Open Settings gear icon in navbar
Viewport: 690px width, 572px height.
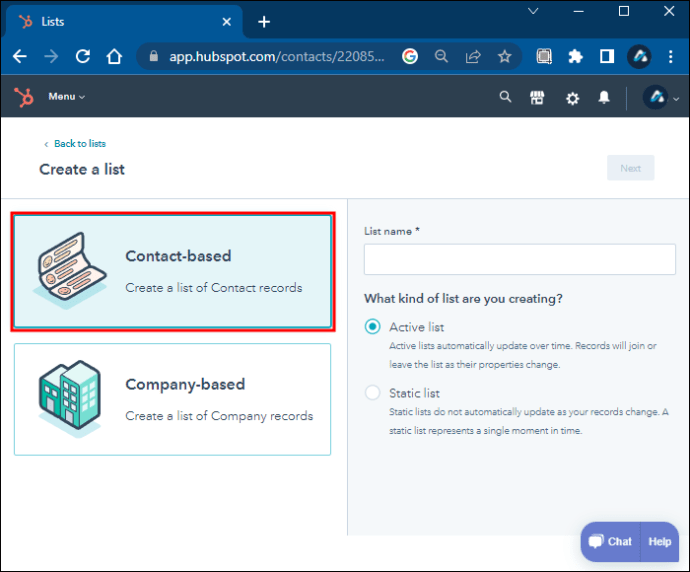[x=572, y=98]
